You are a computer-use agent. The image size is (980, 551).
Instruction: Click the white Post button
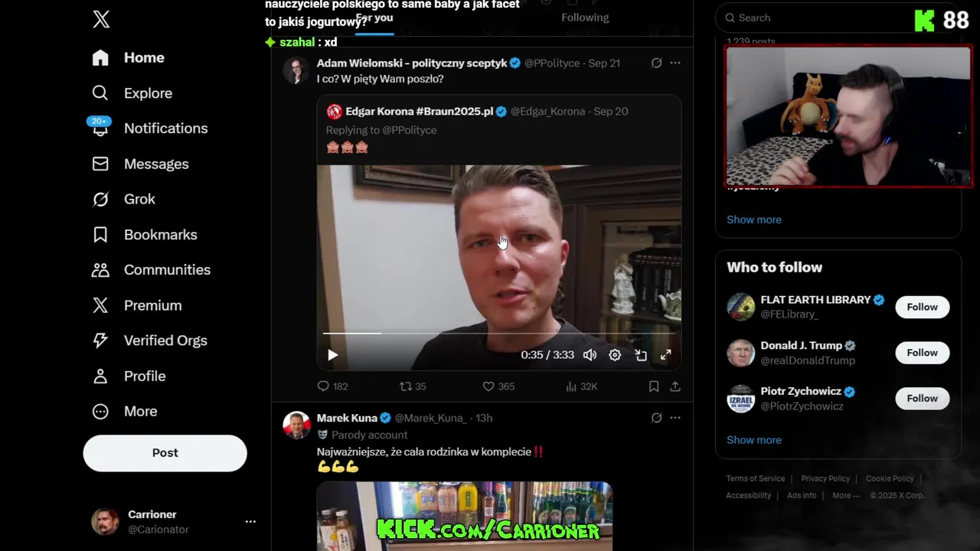(x=165, y=453)
